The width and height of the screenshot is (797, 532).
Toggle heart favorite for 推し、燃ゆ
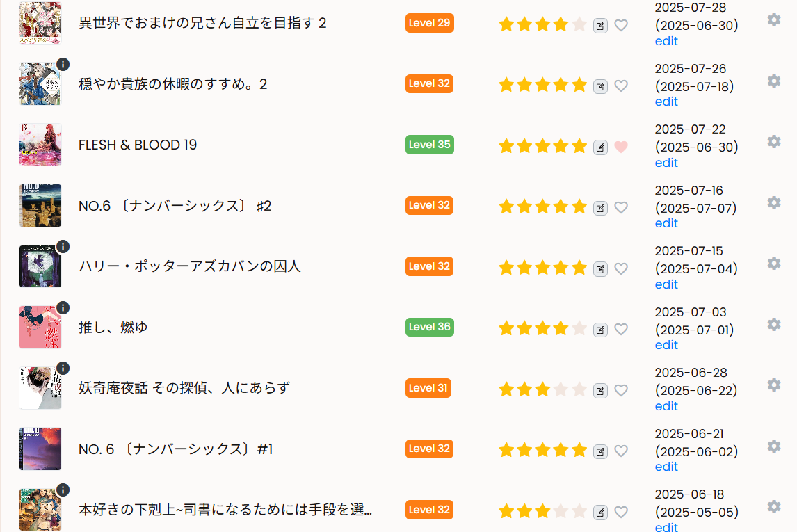[x=621, y=330]
